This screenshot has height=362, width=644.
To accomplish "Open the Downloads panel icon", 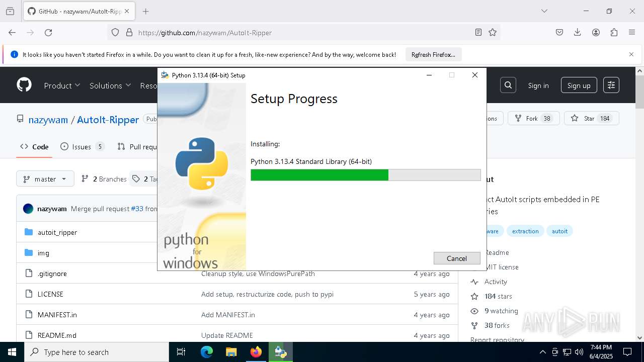I will pyautogui.click(x=578, y=32).
